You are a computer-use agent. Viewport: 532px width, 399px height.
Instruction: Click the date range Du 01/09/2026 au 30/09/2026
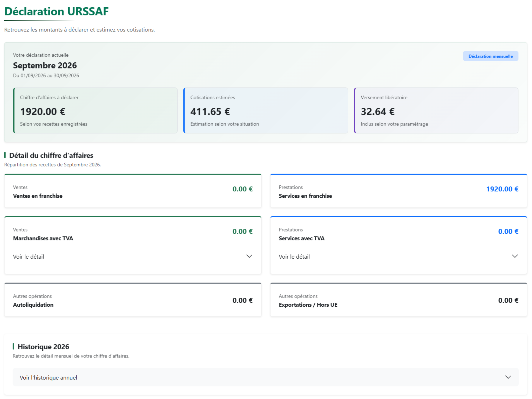point(46,75)
